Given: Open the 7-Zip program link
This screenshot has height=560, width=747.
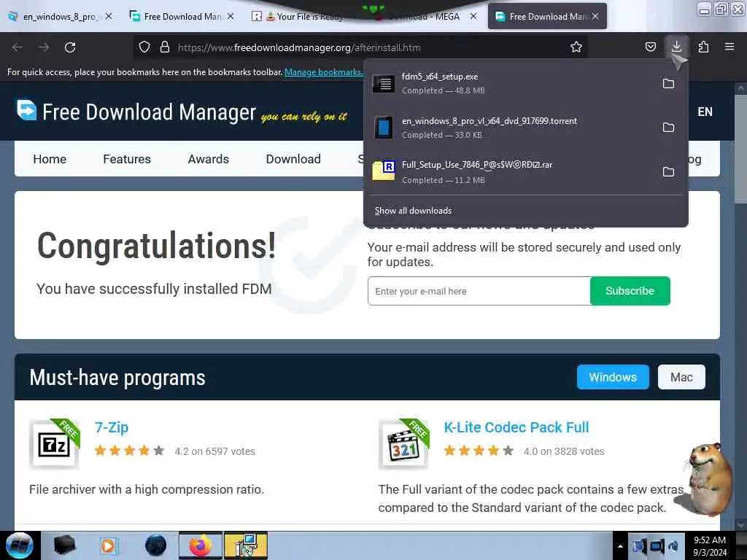Looking at the screenshot, I should pos(112,427).
